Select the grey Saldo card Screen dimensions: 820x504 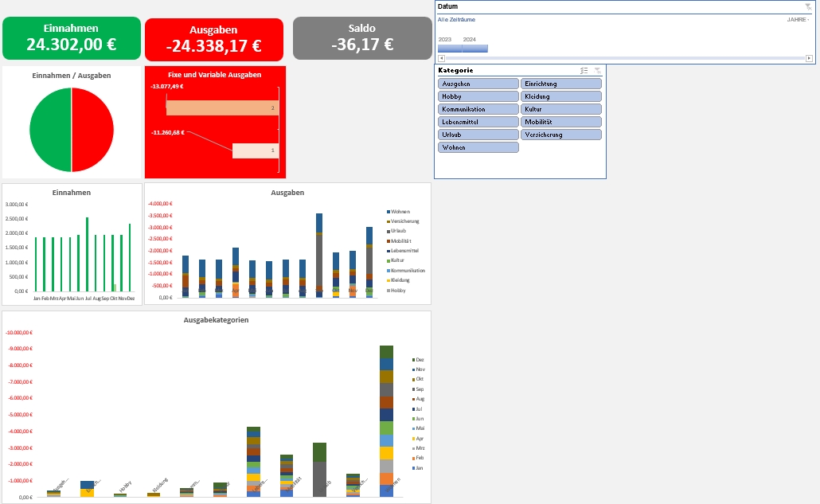tap(362, 38)
